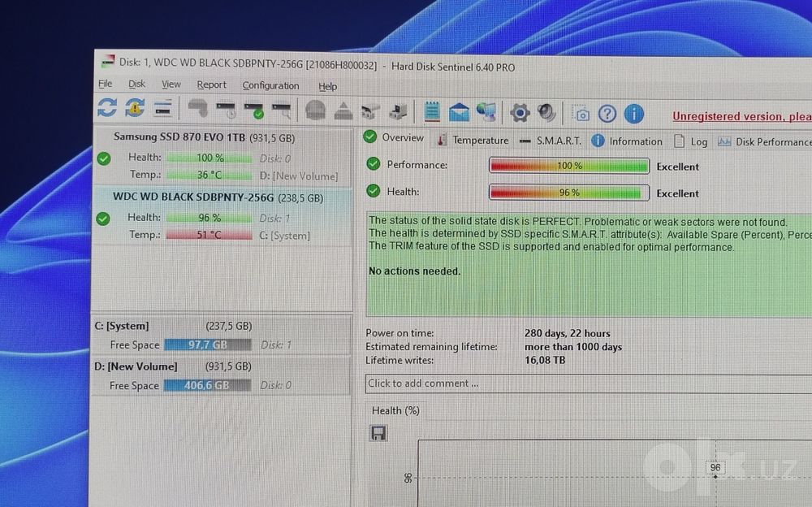Click the floppy disk save icon above Health chart

click(378, 433)
